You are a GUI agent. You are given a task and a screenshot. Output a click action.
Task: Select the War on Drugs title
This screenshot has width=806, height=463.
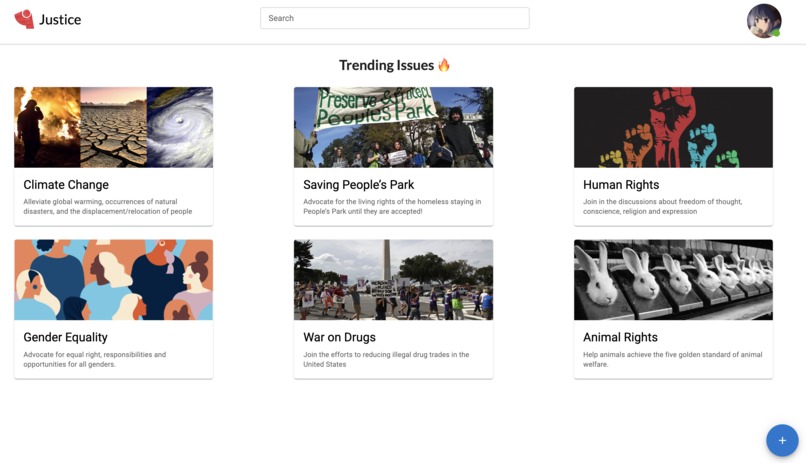click(x=339, y=338)
